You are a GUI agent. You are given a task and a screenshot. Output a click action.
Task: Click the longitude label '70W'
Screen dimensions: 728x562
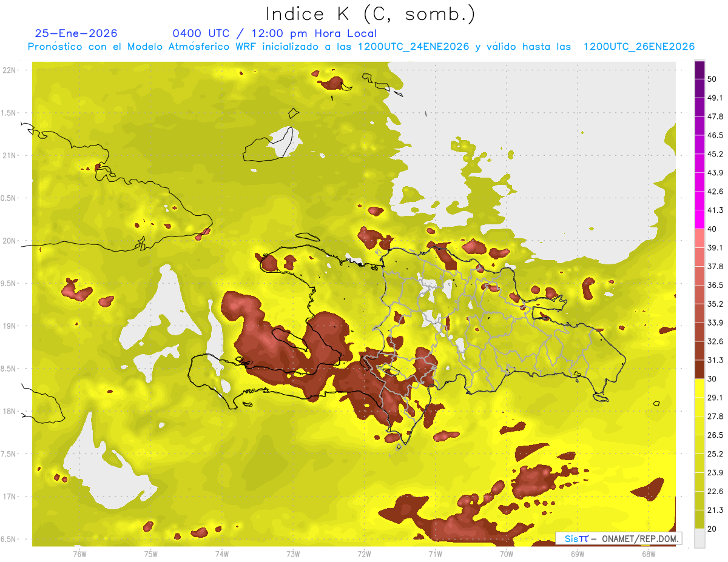click(506, 553)
